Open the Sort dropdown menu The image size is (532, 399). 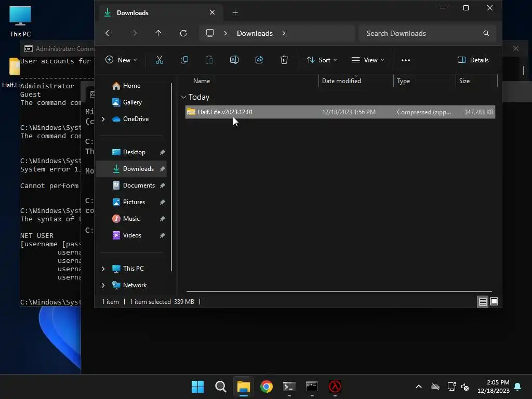(321, 60)
